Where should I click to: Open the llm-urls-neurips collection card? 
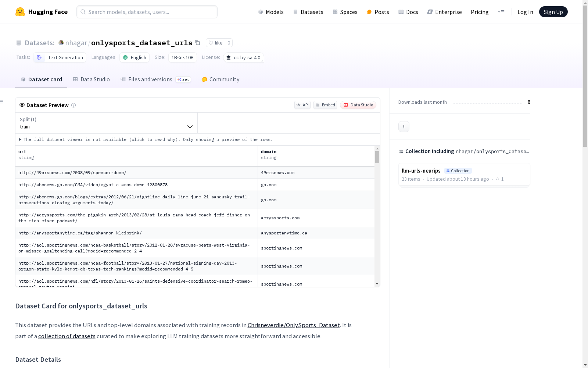pos(464,174)
